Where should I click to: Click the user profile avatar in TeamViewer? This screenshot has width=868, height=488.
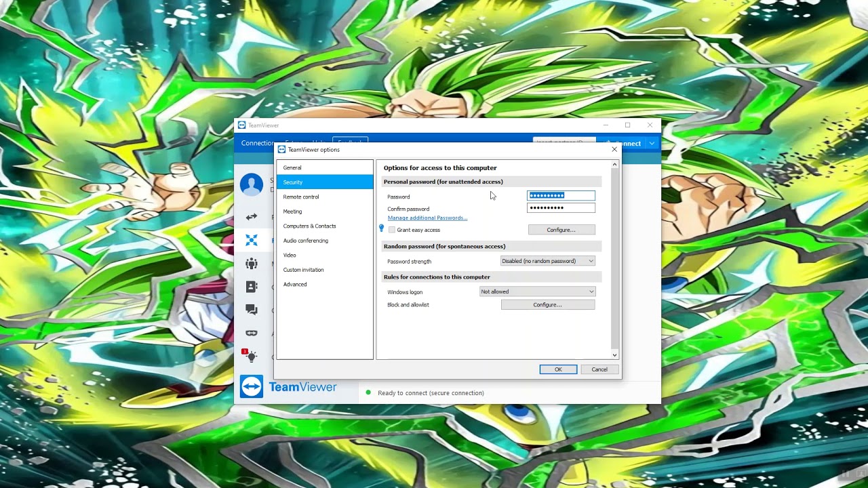point(252,184)
